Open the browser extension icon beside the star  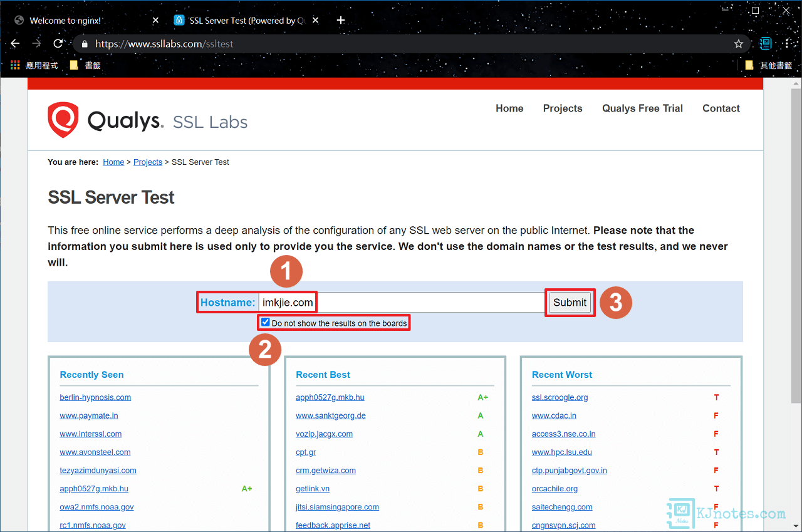pyautogui.click(x=766, y=43)
